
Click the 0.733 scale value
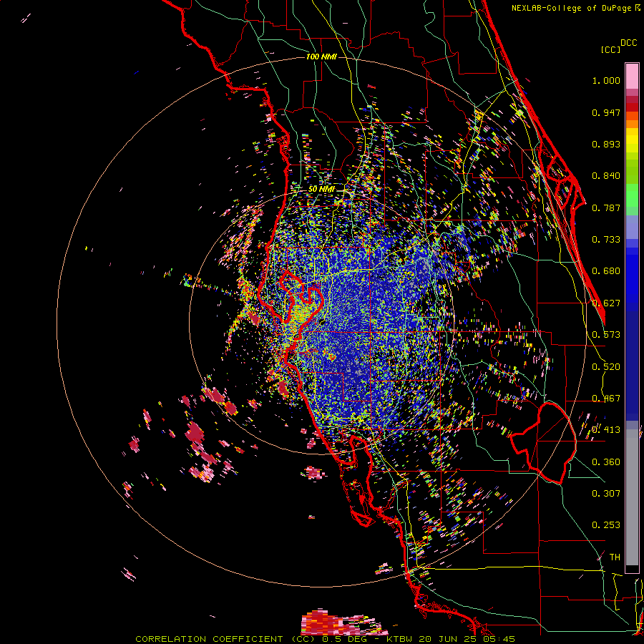coord(606,240)
